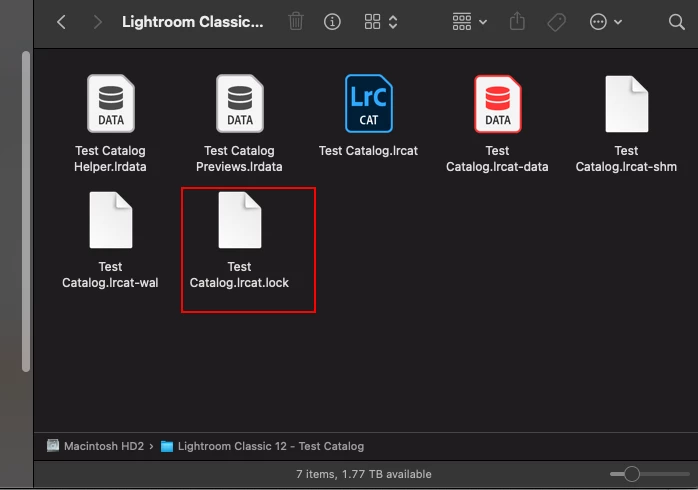Select the Test Catalog.lrcat-wal file icon
The height and width of the screenshot is (490, 698).
[x=110, y=220]
